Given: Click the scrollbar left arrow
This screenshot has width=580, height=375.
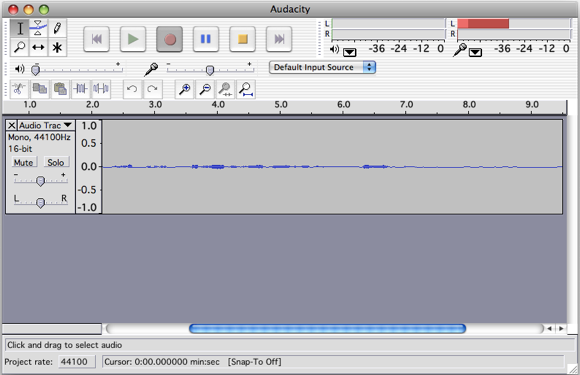Looking at the screenshot, I should tap(550, 328).
